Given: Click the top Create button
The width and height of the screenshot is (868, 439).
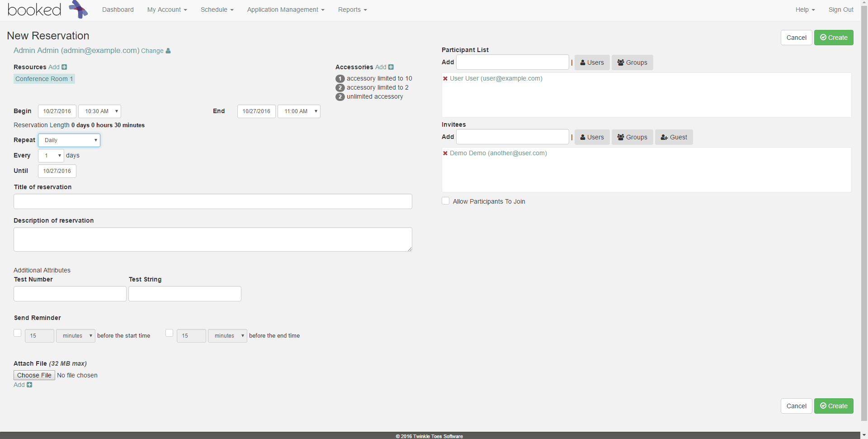Looking at the screenshot, I should click(833, 38).
